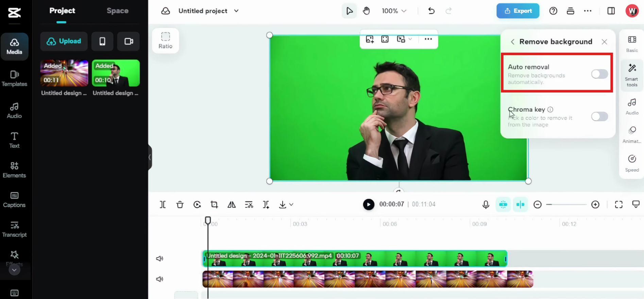Crop the selected clip
The width and height of the screenshot is (644, 299).
[x=214, y=204]
